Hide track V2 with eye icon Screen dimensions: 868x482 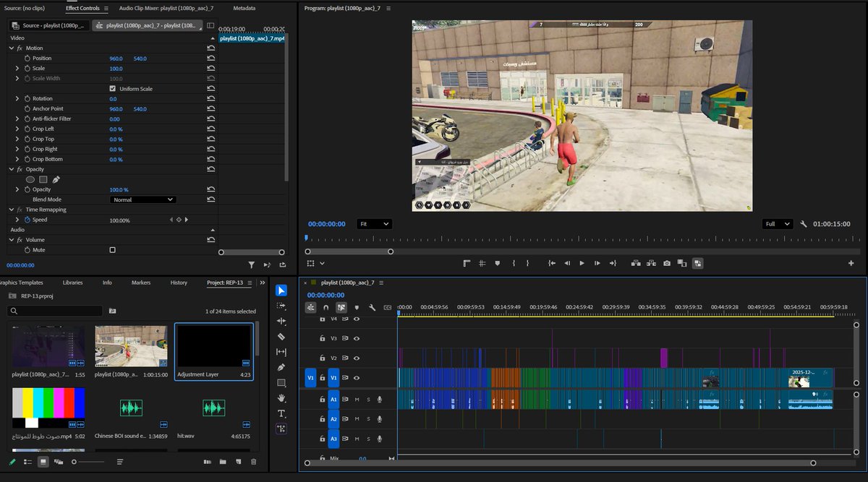point(357,358)
